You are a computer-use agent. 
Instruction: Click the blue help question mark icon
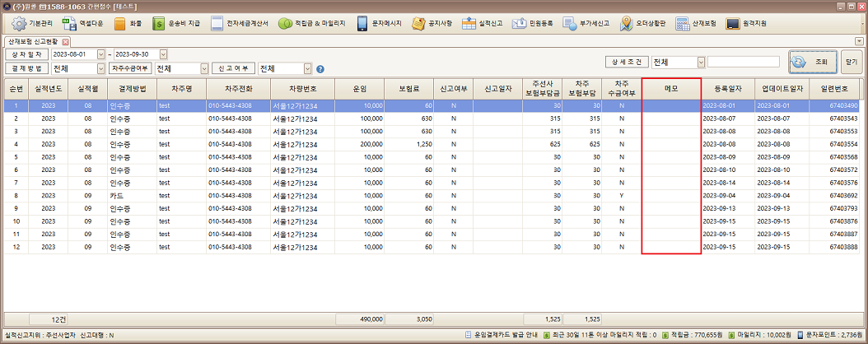320,69
